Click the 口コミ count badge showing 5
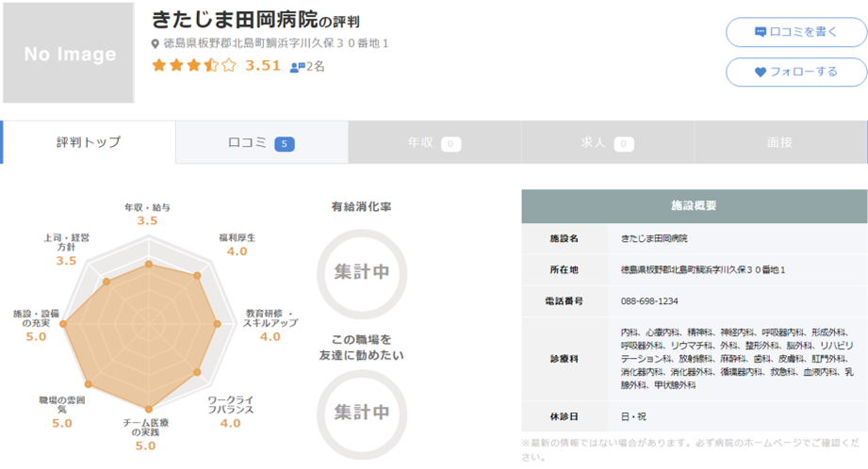868x469 pixels. click(x=285, y=144)
